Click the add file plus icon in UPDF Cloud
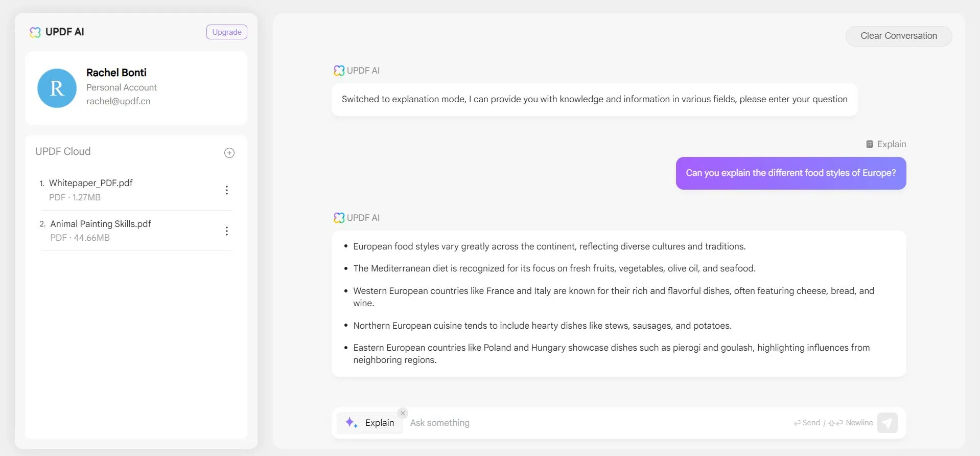 tap(229, 153)
